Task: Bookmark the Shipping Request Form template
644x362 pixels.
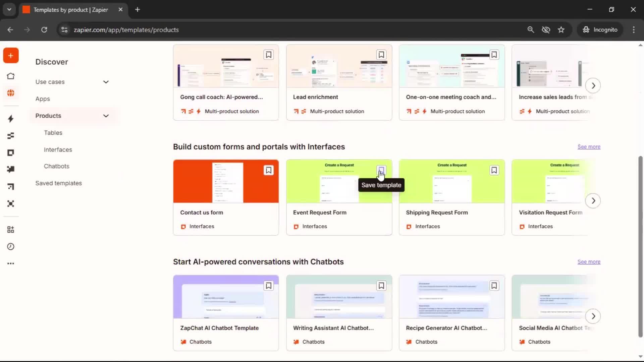Action: pyautogui.click(x=494, y=170)
